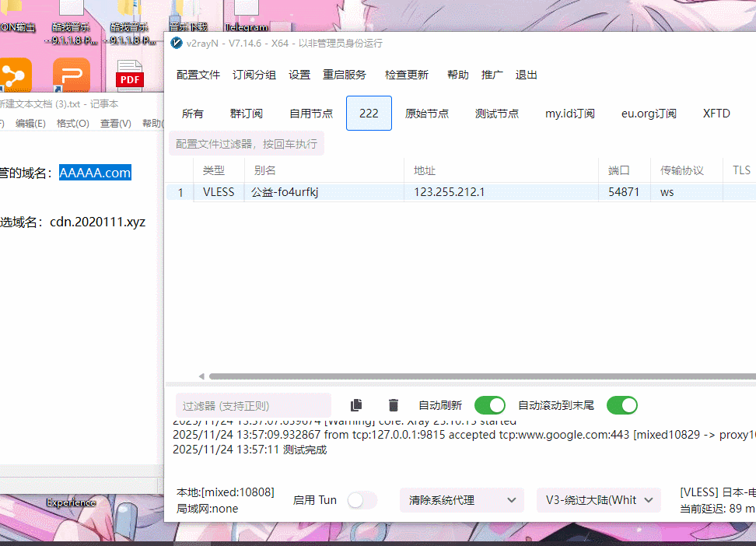The width and height of the screenshot is (756, 546).
Task: Click highlighted AAAAA.com in Notepad
Action: (x=95, y=173)
